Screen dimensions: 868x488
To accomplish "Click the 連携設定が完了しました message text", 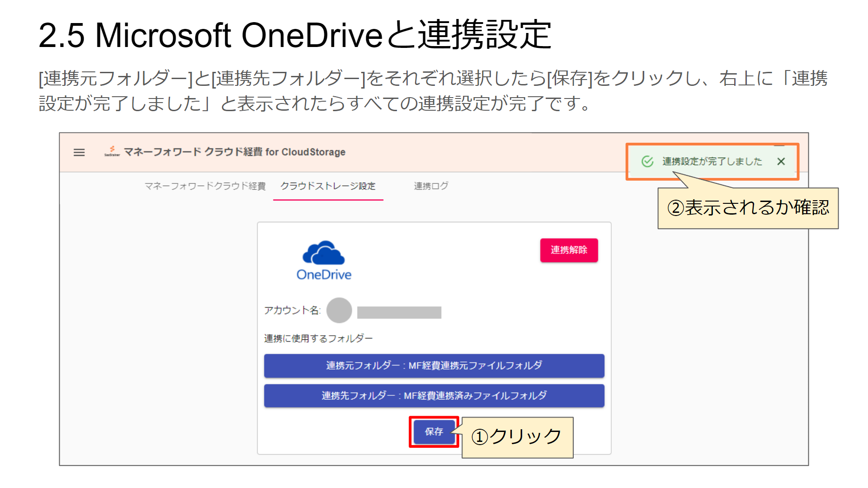I will click(x=712, y=161).
